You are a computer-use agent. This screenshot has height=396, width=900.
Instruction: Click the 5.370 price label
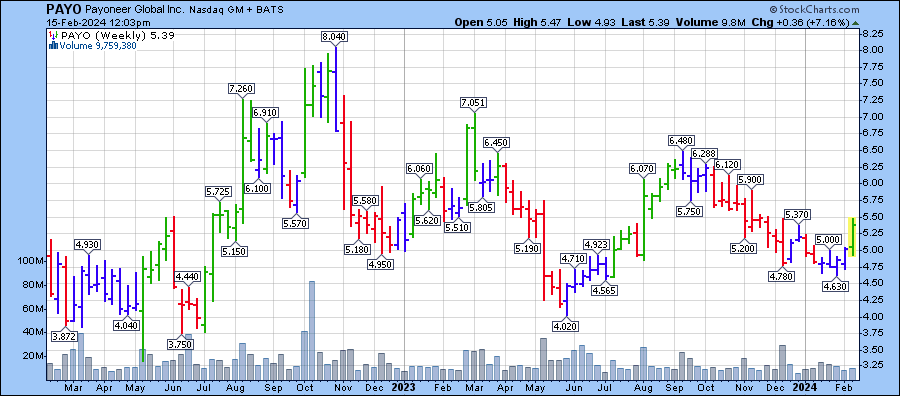coord(797,215)
